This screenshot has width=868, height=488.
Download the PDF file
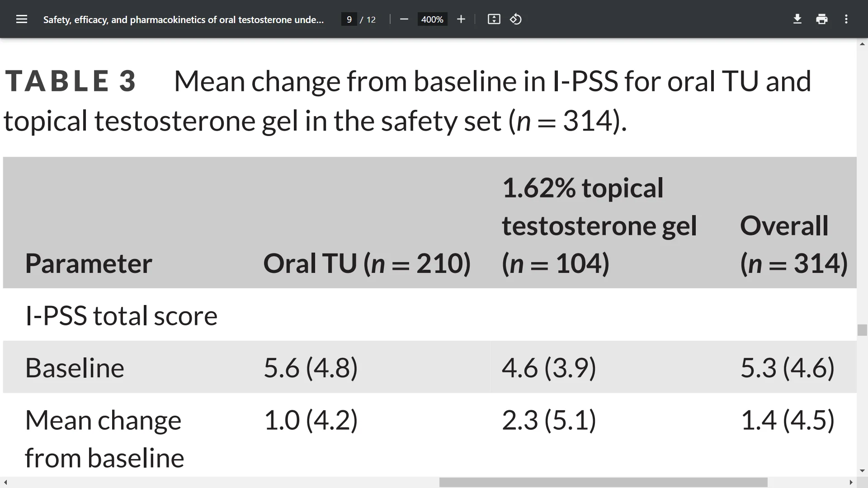pos(797,19)
